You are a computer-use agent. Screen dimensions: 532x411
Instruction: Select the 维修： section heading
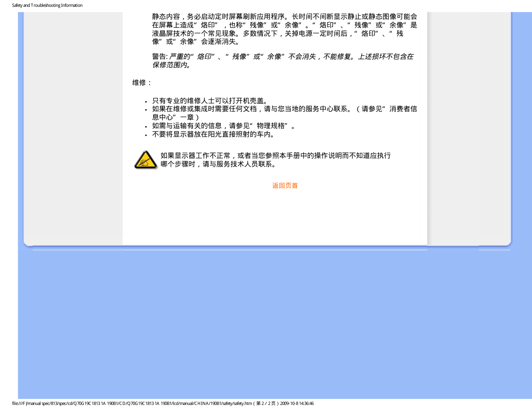142,83
